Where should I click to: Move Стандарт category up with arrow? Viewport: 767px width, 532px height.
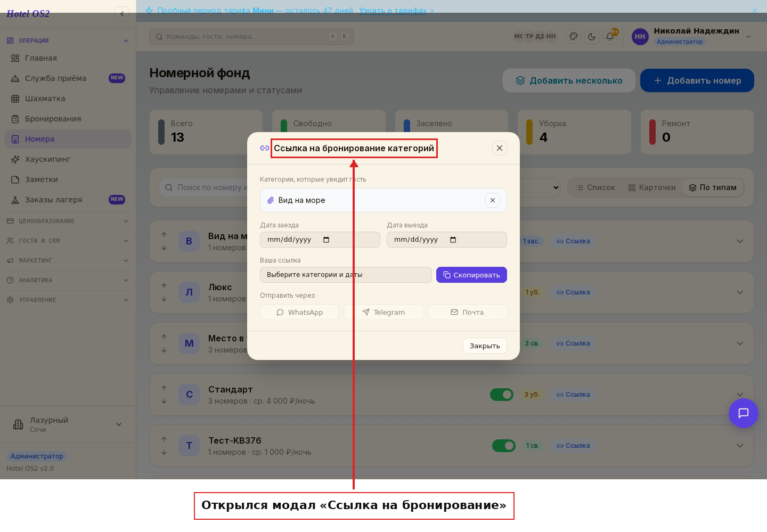tap(164, 388)
